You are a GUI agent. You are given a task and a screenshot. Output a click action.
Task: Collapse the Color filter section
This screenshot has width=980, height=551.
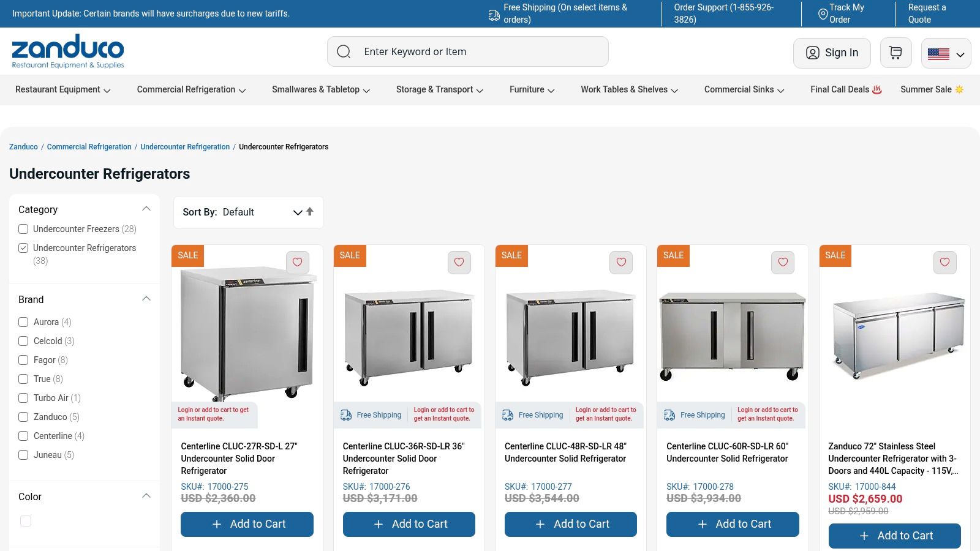coord(146,496)
